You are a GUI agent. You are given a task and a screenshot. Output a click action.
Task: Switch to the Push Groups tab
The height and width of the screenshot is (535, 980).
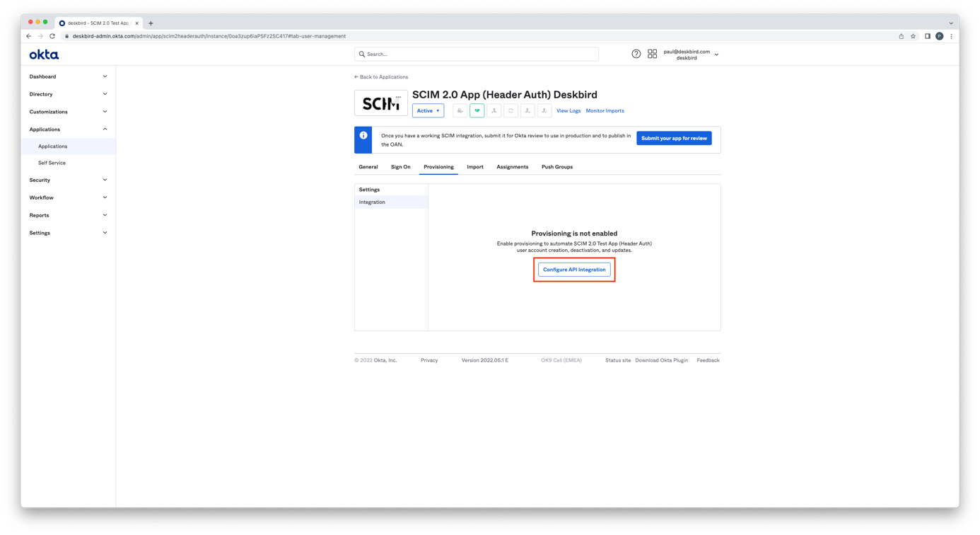click(556, 167)
